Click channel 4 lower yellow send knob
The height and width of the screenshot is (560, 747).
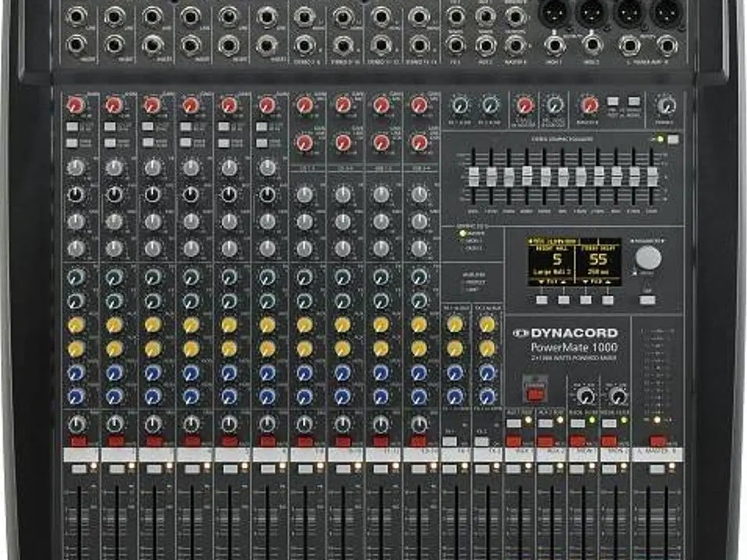click(x=190, y=349)
